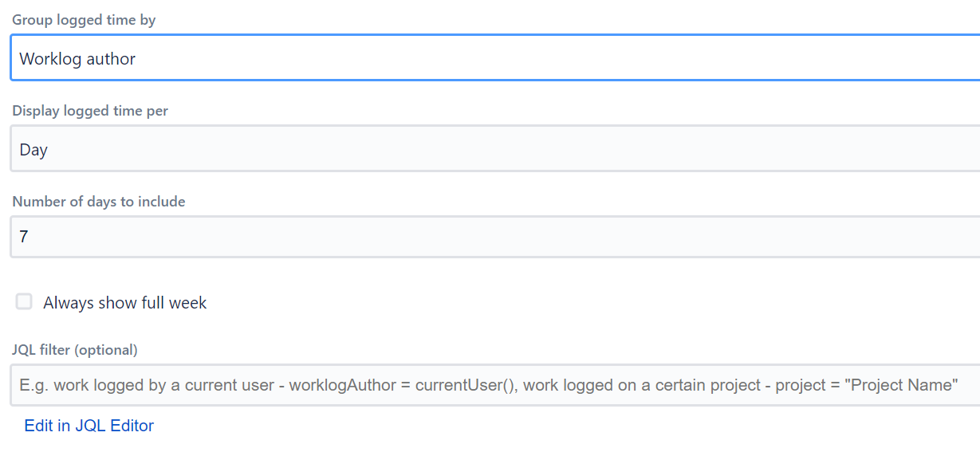
Task: Click the Always show full week label
Action: coord(125,303)
